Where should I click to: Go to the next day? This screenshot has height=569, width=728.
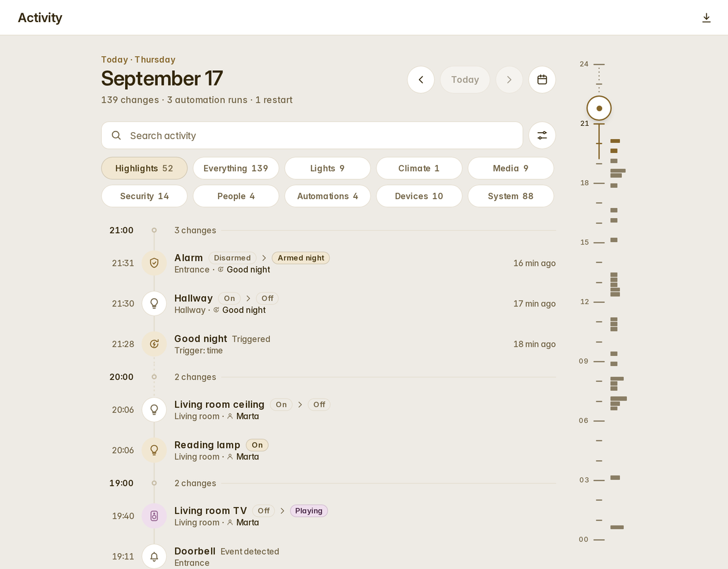pos(509,80)
